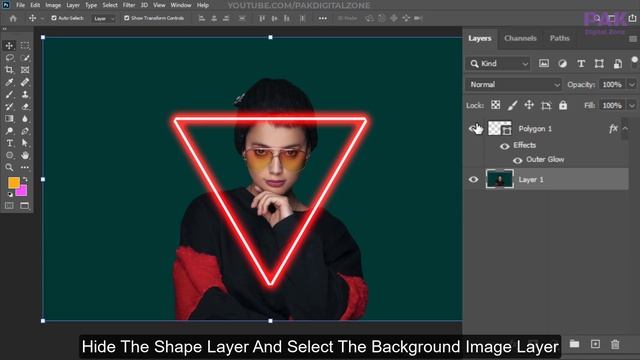The height and width of the screenshot is (360, 640).
Task: Select the Quick Selection tool
Action: [25, 58]
